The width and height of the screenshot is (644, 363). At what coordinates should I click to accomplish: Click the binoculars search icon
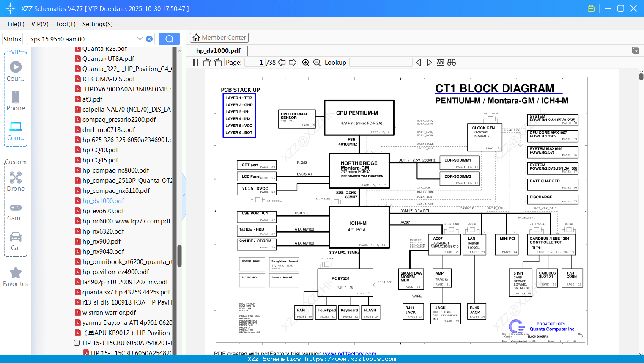452,62
